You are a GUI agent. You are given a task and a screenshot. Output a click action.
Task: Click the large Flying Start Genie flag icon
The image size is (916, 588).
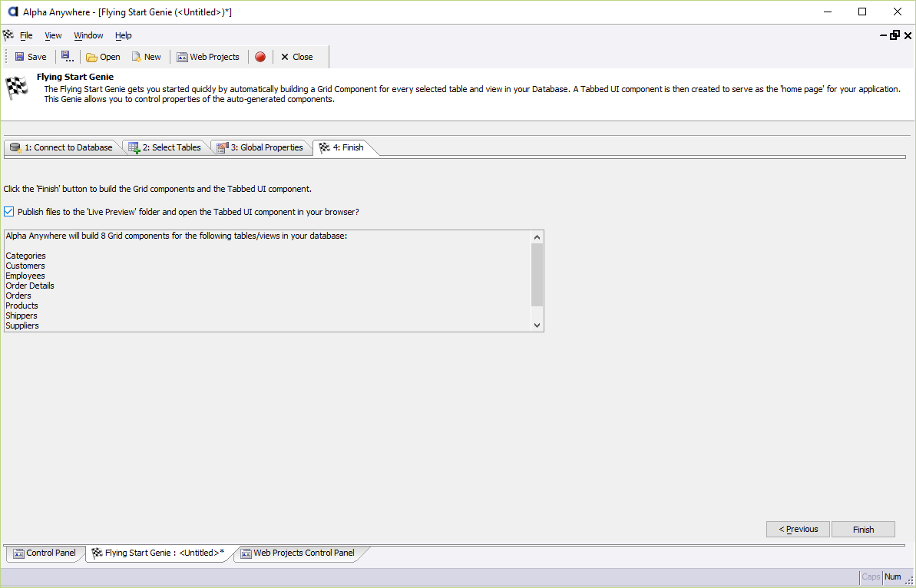(17, 88)
